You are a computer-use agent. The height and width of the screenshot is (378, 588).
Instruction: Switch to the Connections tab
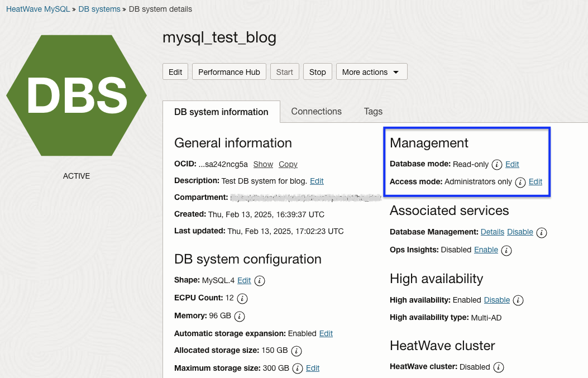coord(316,111)
